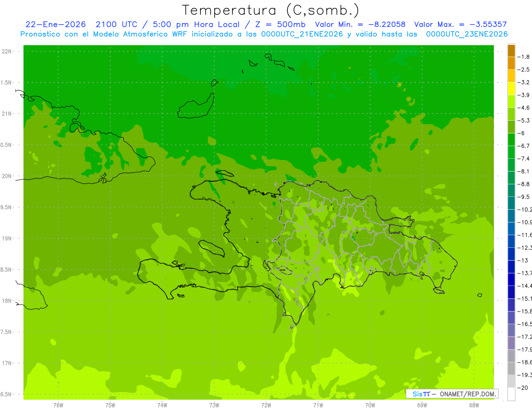Click the "68W" longitude axis label

tap(474, 405)
